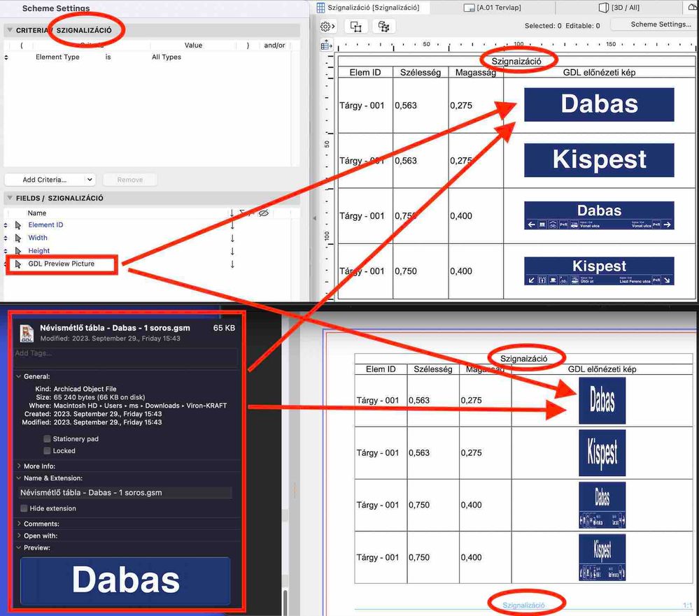Image resolution: width=699 pixels, height=616 pixels.
Task: Click 'Viron-KRAFT' in the Where path
Action: (x=206, y=406)
